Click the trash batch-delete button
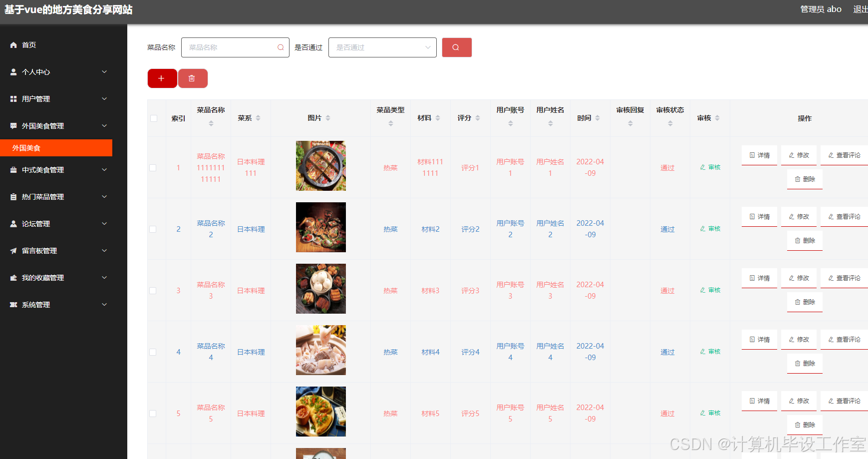 click(x=193, y=78)
